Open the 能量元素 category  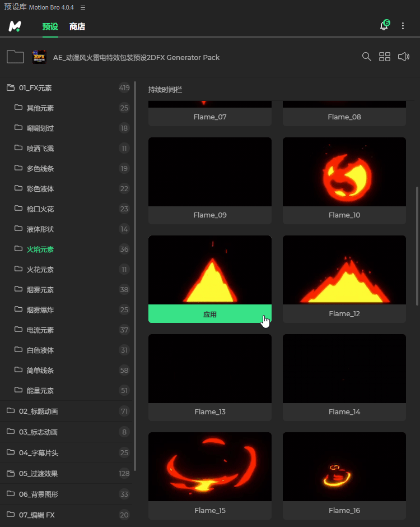coord(67,390)
